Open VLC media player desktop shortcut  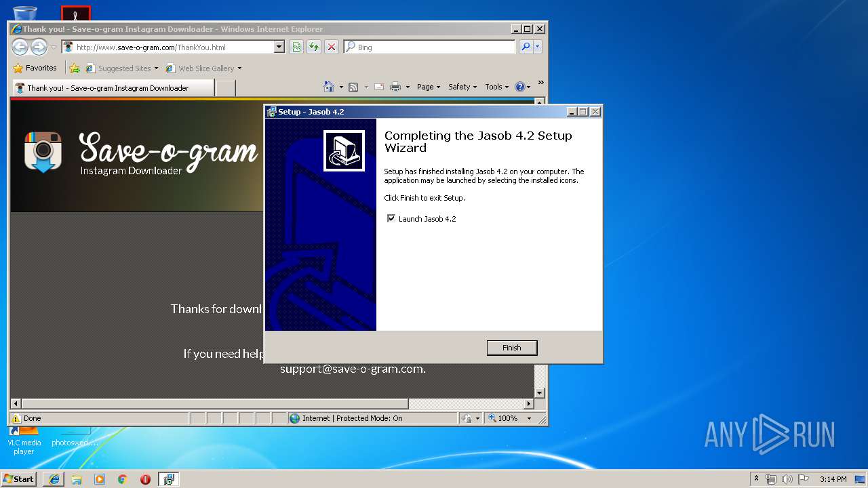pos(24,439)
